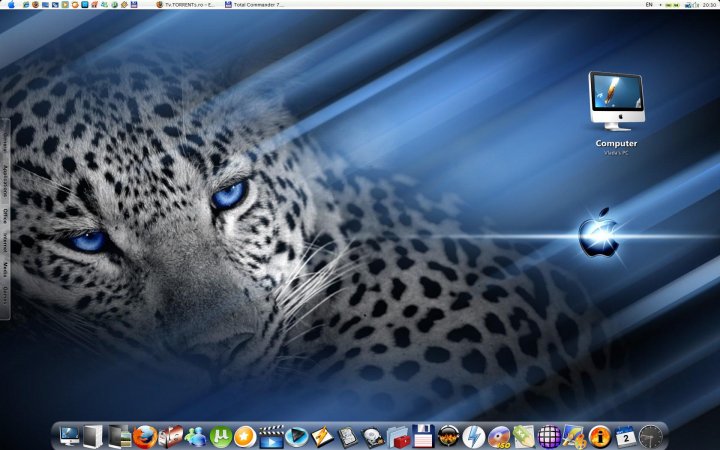Click Firefox quick launch icon in top bar
Screen dimensions: 720x450
pyautogui.click(x=35, y=5)
